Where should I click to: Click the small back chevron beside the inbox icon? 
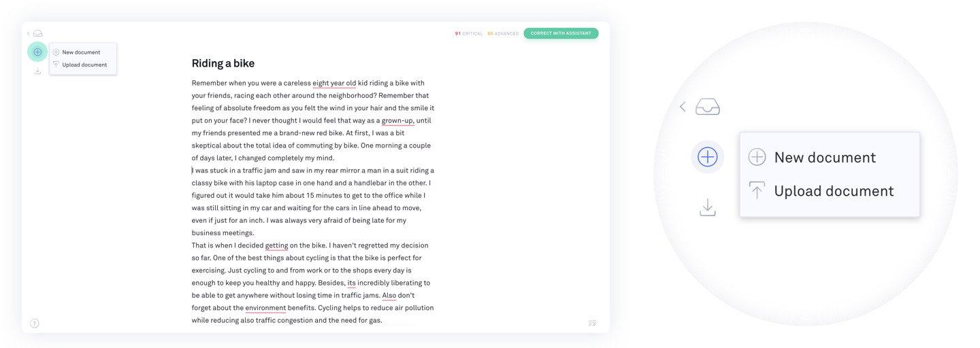pyautogui.click(x=28, y=33)
